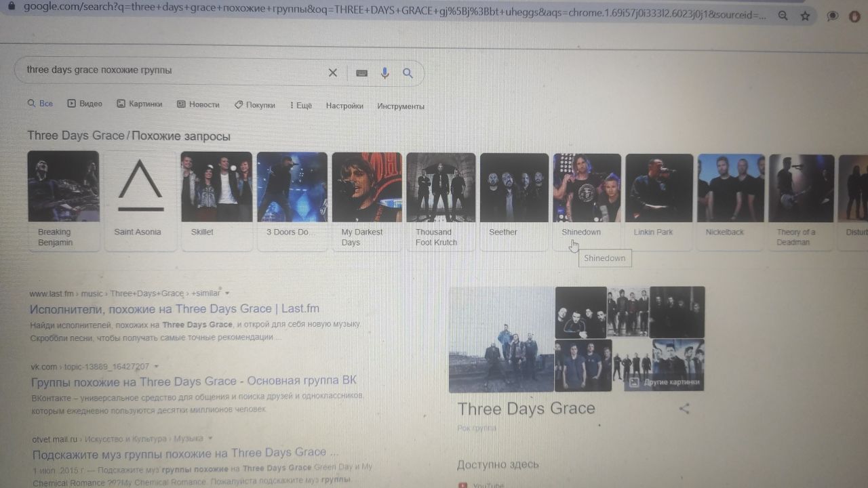Open the Theory of a Deadman card
868x488 pixels.
tap(802, 203)
